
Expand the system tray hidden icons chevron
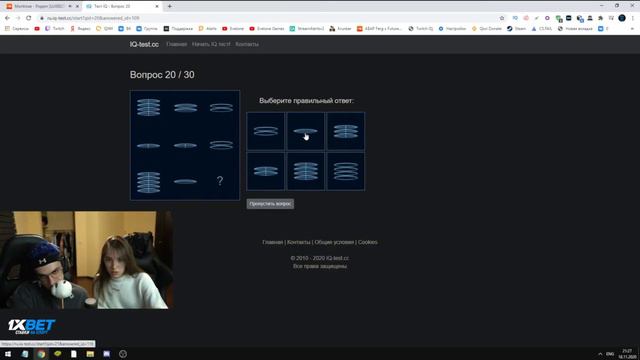[600, 354]
